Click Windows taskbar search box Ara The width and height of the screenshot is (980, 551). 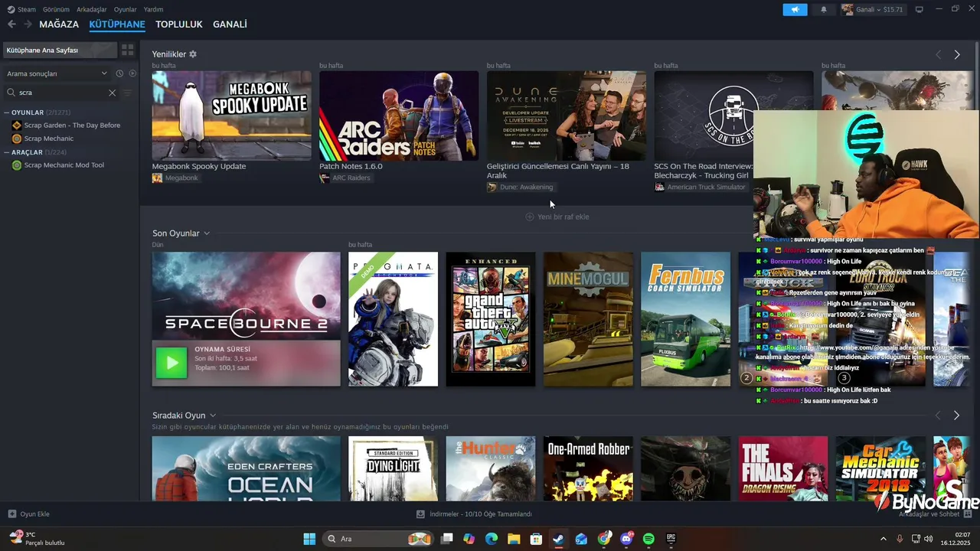377,539
